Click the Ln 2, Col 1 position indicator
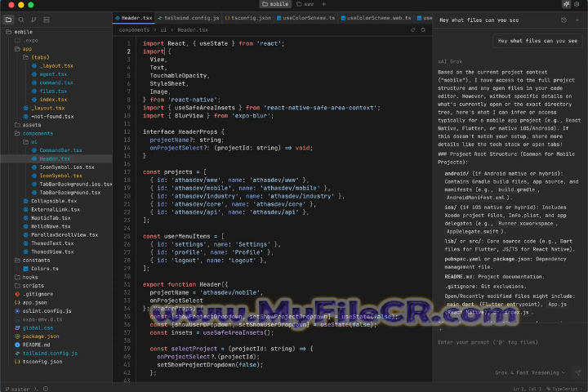The image size is (588, 392). pos(528,389)
